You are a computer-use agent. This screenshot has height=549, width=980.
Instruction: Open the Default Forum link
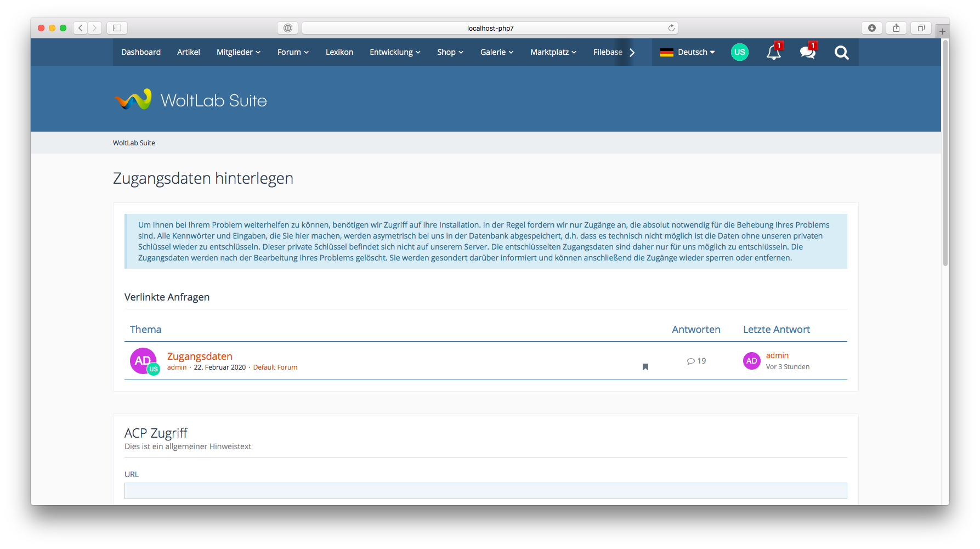[x=275, y=367]
